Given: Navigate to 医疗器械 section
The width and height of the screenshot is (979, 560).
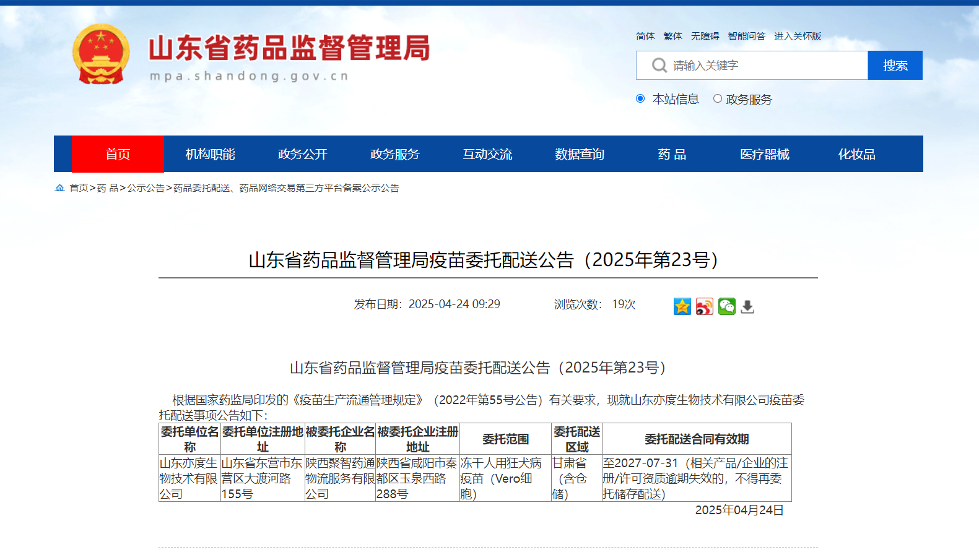Looking at the screenshot, I should click(x=765, y=154).
